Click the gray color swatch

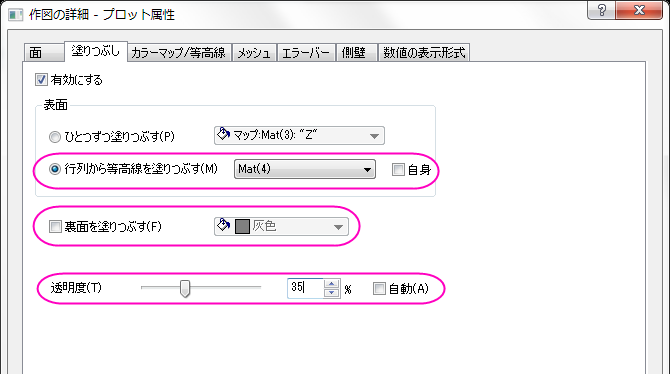click(x=242, y=226)
